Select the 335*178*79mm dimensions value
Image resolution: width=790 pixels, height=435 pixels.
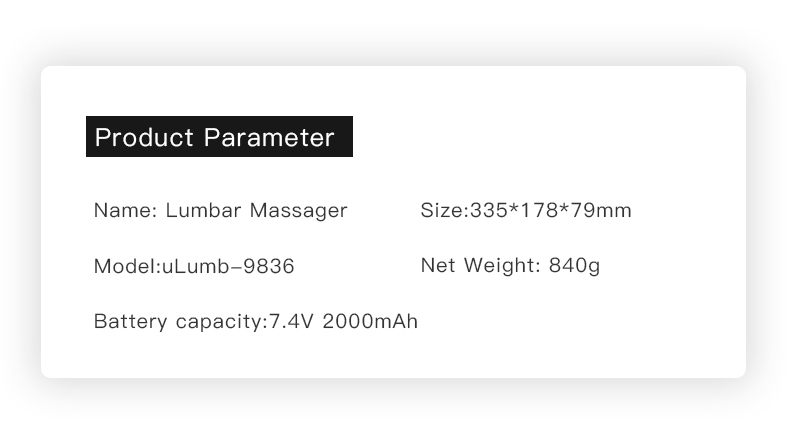pyautogui.click(x=551, y=210)
